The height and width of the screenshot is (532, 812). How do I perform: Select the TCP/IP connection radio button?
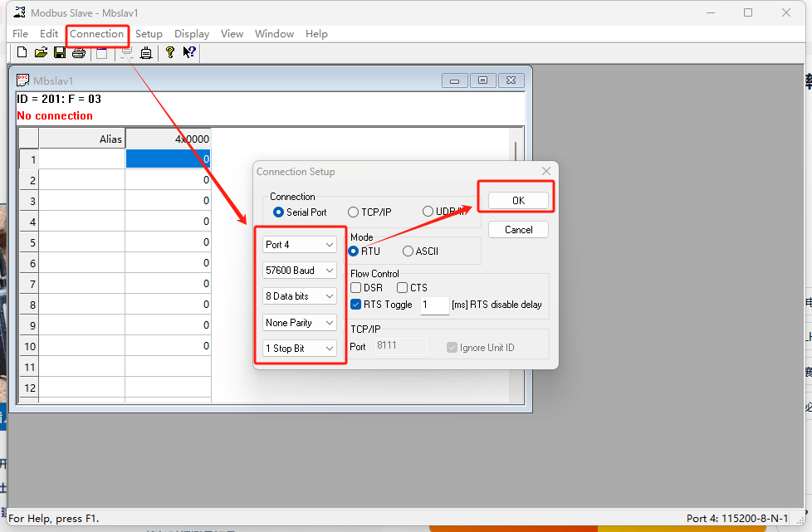[x=354, y=212]
